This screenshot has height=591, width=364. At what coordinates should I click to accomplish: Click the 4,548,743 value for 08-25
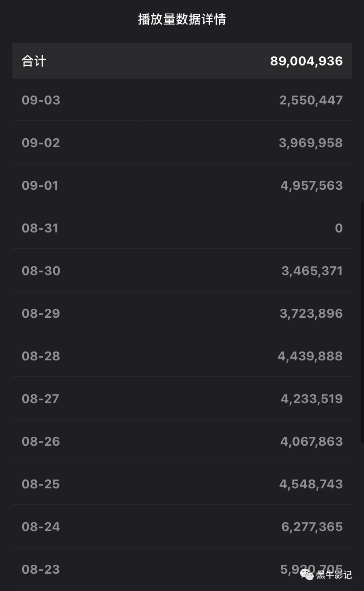311,484
